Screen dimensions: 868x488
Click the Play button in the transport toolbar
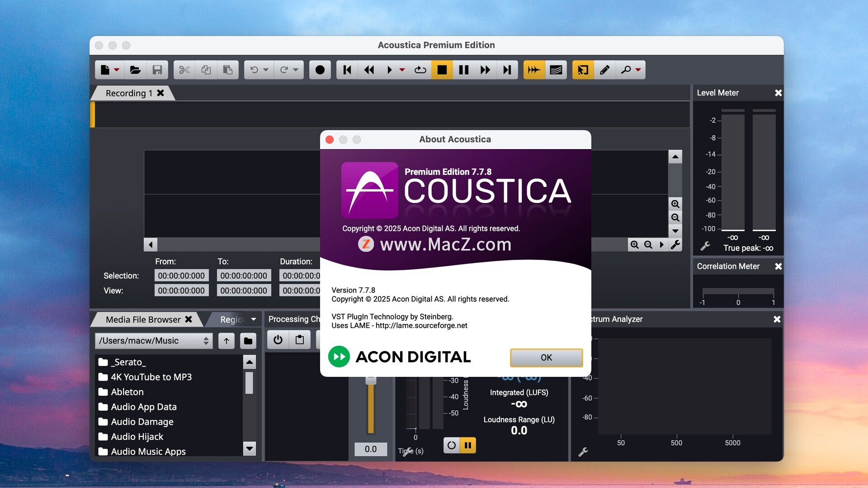coord(390,70)
